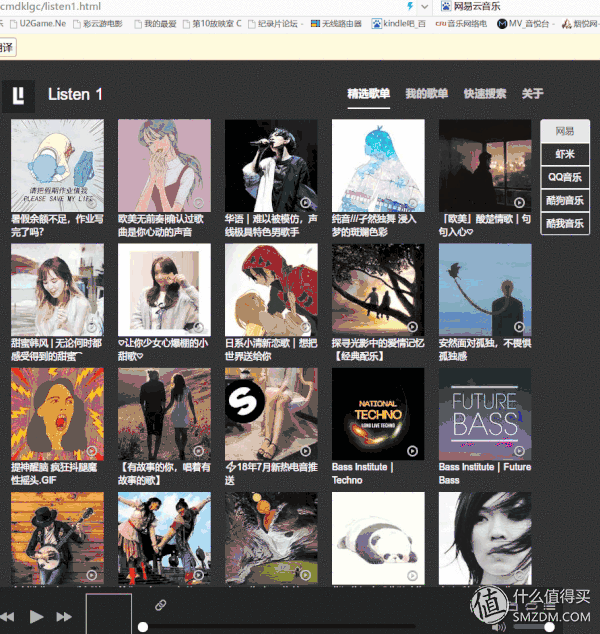This screenshot has height=634, width=600.
Task: Open 无线路由器 bookmark
Action: click(336, 24)
